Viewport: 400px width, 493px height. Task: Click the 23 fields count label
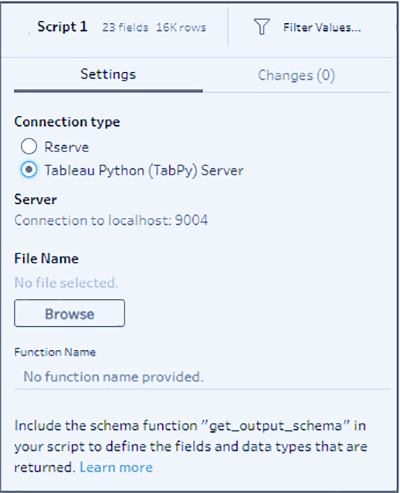[125, 27]
